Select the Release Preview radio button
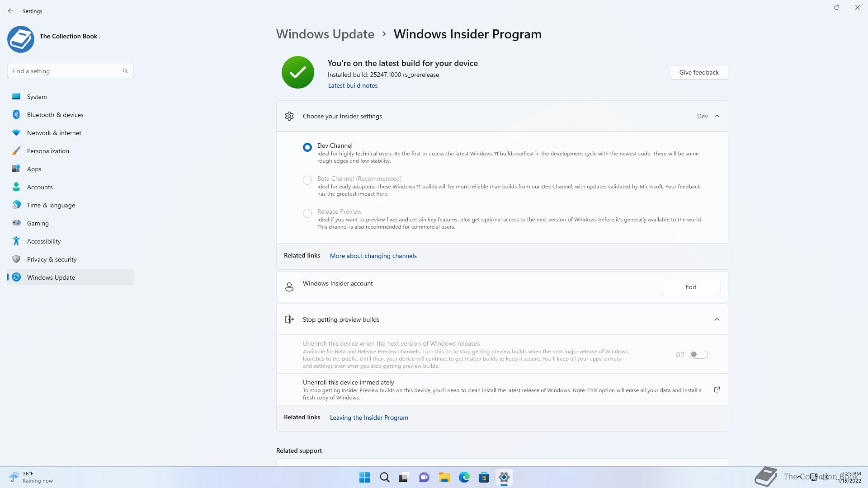The image size is (868, 488). [307, 213]
